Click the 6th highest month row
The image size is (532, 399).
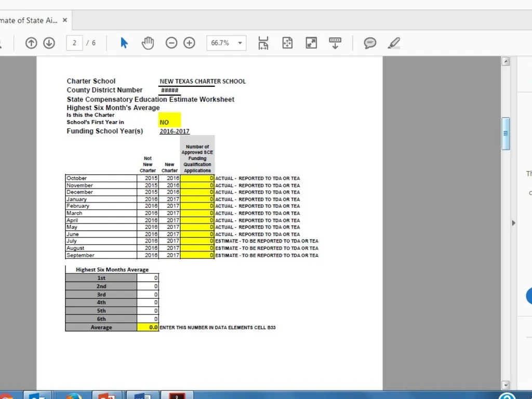[112, 319]
